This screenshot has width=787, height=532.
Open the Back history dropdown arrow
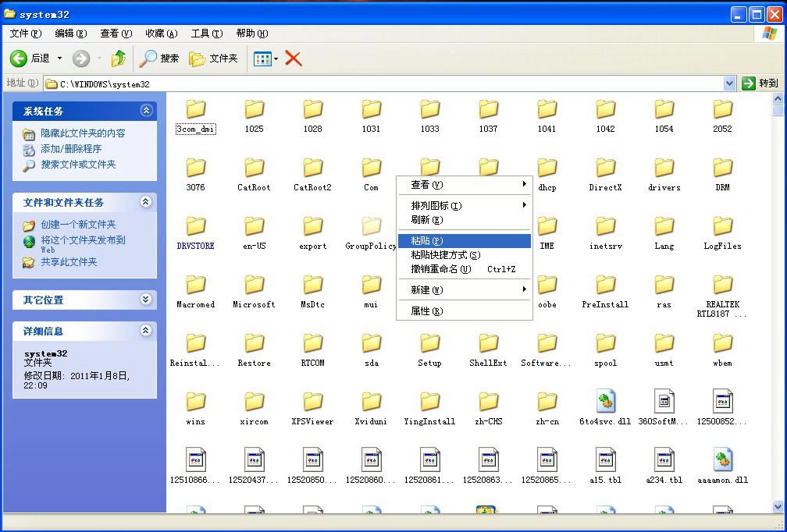click(x=59, y=59)
